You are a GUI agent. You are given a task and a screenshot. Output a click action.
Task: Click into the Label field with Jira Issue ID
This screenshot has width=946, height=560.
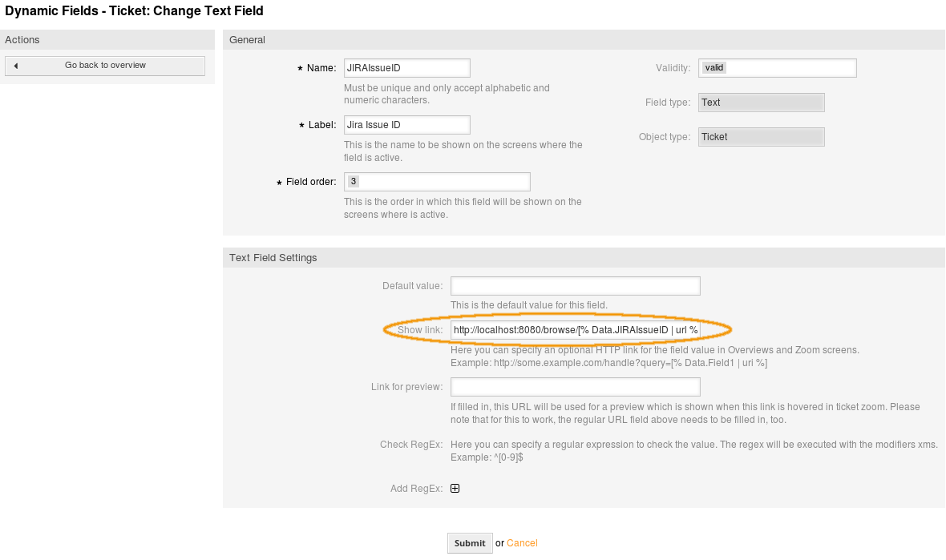coord(406,125)
